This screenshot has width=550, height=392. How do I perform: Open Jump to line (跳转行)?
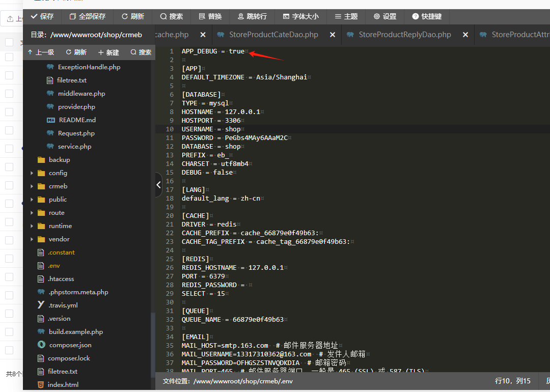click(252, 16)
